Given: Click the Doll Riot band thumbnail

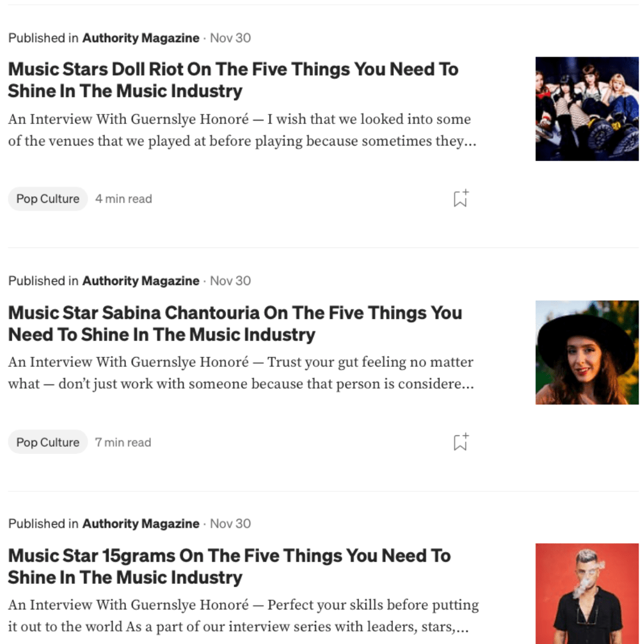Looking at the screenshot, I should (x=587, y=109).
